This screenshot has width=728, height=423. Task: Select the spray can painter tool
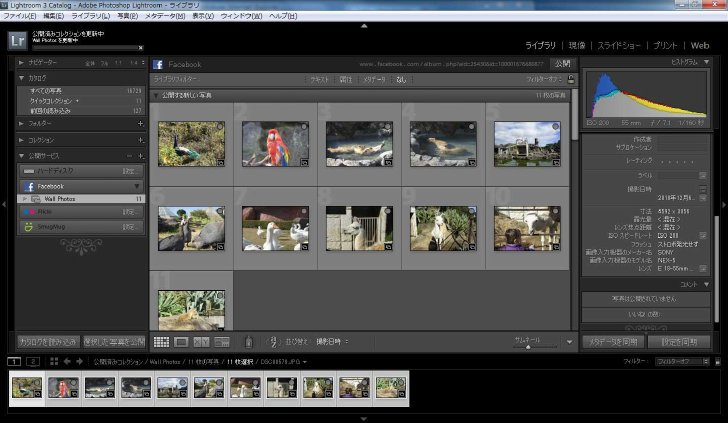(248, 342)
